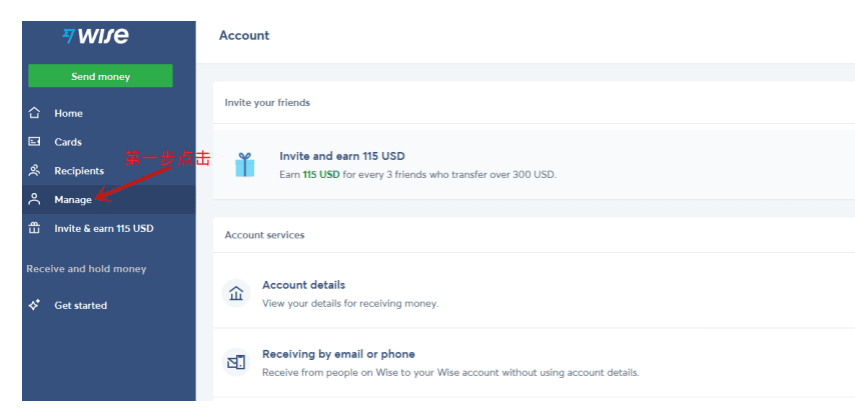Click the Account details bank icon
The height and width of the screenshot is (415, 855).
[236, 293]
